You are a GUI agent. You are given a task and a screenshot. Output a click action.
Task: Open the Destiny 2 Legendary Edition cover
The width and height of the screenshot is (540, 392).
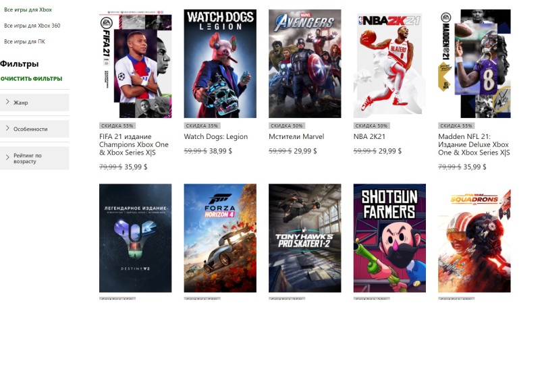(x=136, y=237)
